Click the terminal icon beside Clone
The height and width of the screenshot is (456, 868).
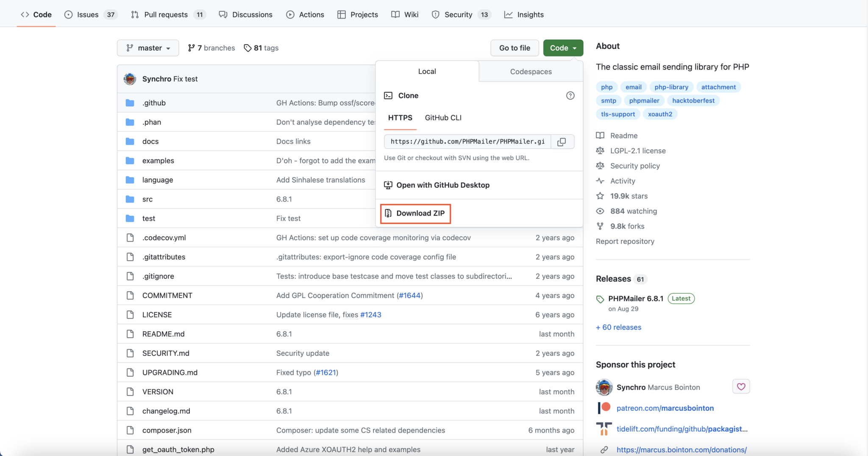tap(388, 95)
